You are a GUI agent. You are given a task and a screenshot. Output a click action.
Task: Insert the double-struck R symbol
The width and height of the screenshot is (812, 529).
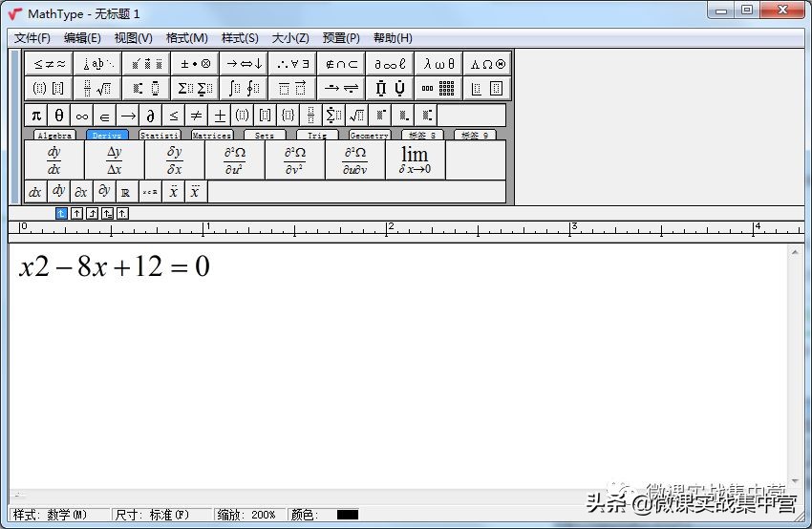click(125, 192)
